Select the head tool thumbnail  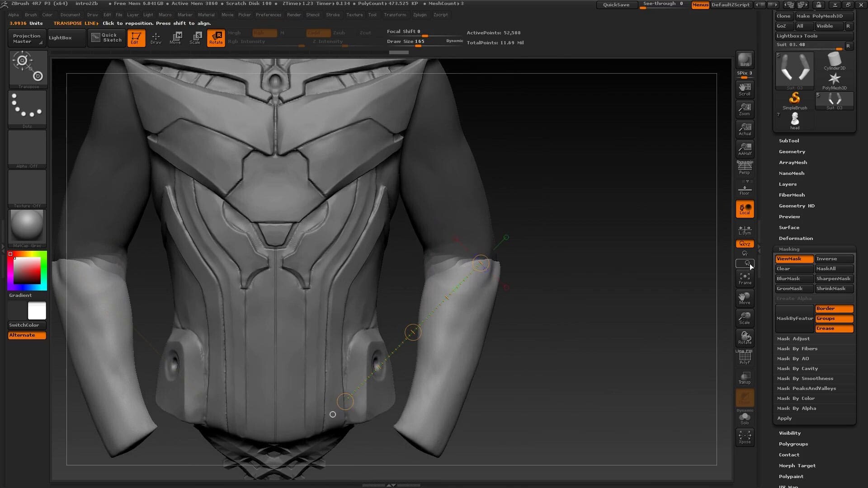click(x=794, y=121)
